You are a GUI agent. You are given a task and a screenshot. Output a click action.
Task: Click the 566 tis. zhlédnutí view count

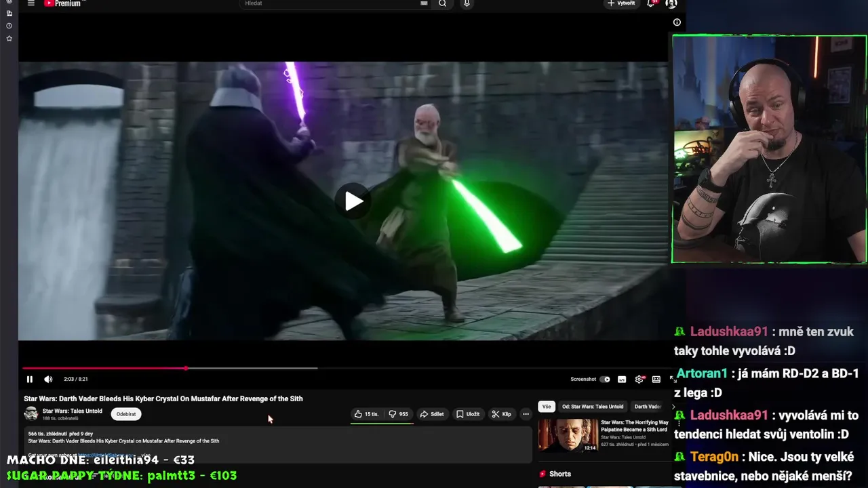click(x=47, y=434)
